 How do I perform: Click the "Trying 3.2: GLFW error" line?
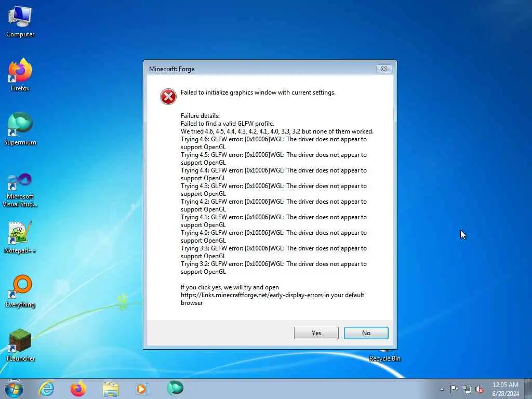(x=274, y=268)
